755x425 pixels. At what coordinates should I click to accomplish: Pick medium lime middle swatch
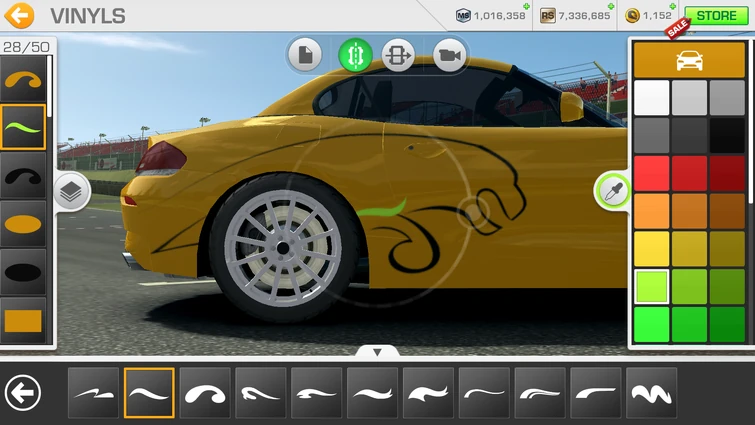(689, 286)
